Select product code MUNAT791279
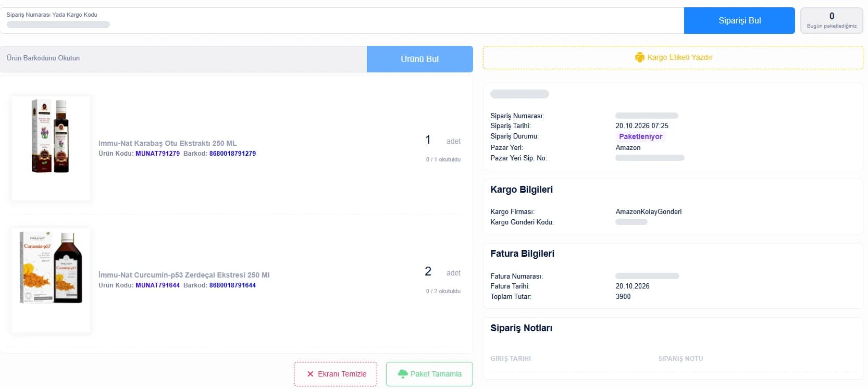The image size is (868, 389). point(157,154)
